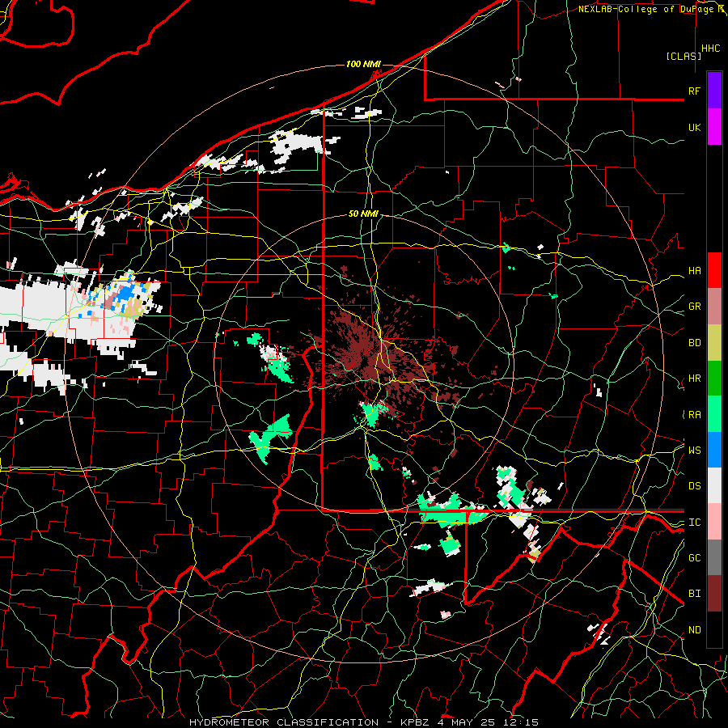Screen dimensions: 728x728
Task: Click the BI brown legend swatch
Action: (714, 594)
